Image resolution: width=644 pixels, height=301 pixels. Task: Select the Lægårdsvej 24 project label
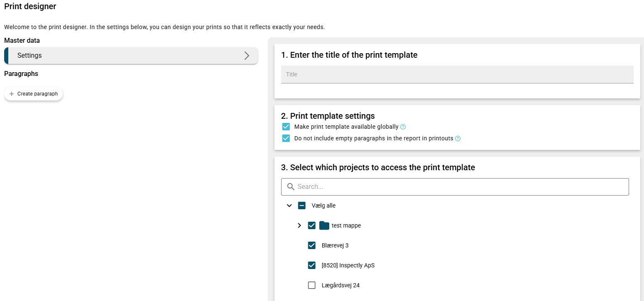pos(340,285)
